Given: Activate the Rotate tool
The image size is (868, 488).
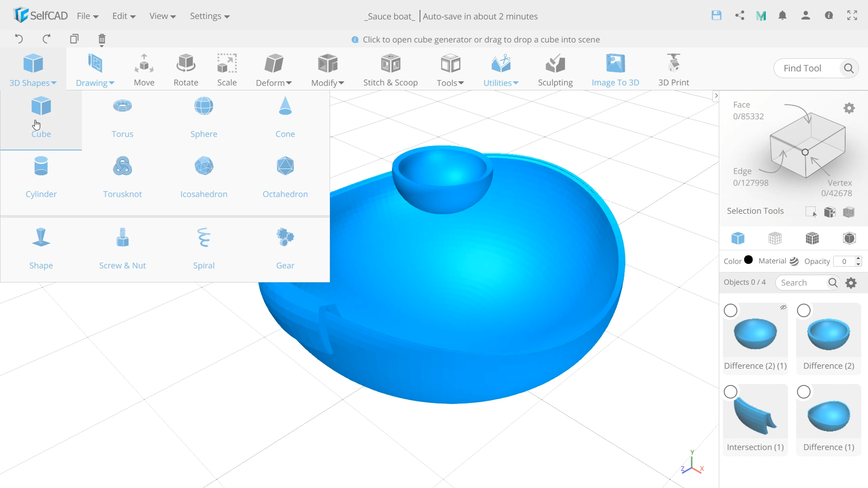Looking at the screenshot, I should (x=186, y=70).
